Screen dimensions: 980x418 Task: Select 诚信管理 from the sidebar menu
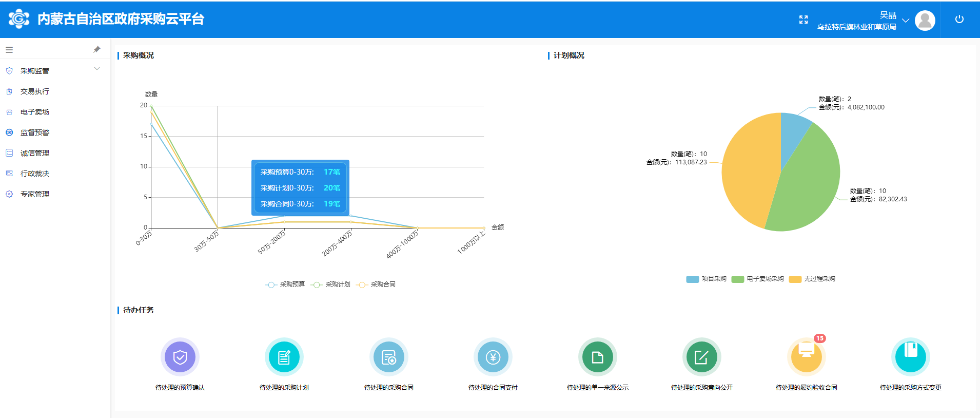tap(35, 153)
